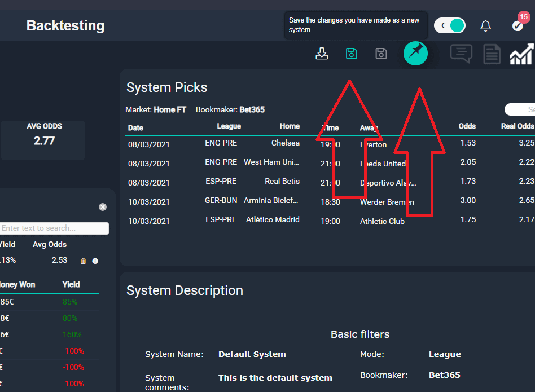Click the info icon next to Avg Odds 2.53
The image size is (535, 392).
pos(95,261)
